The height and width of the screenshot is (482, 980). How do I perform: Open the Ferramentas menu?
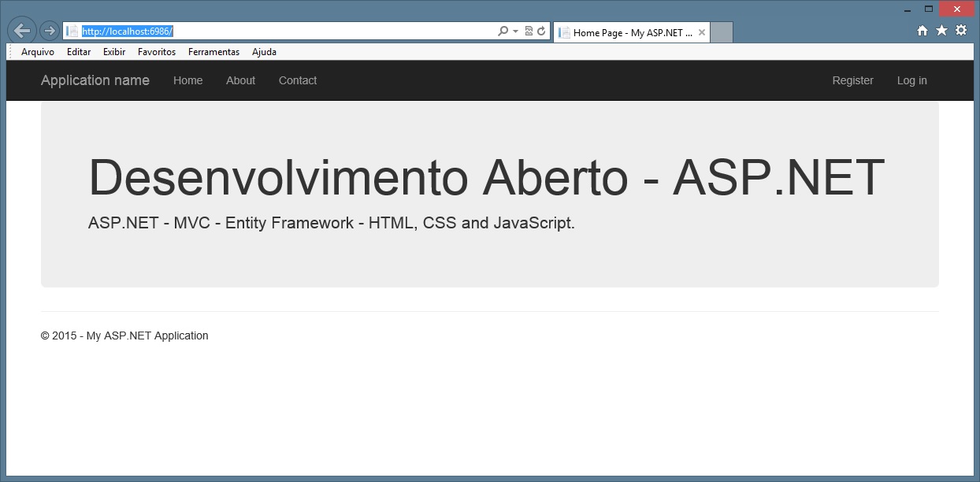pyautogui.click(x=213, y=52)
